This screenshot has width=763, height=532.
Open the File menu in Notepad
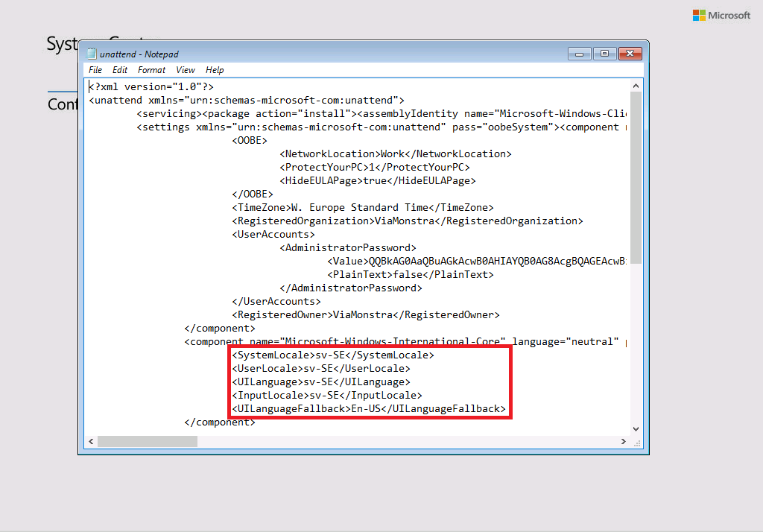(95, 70)
